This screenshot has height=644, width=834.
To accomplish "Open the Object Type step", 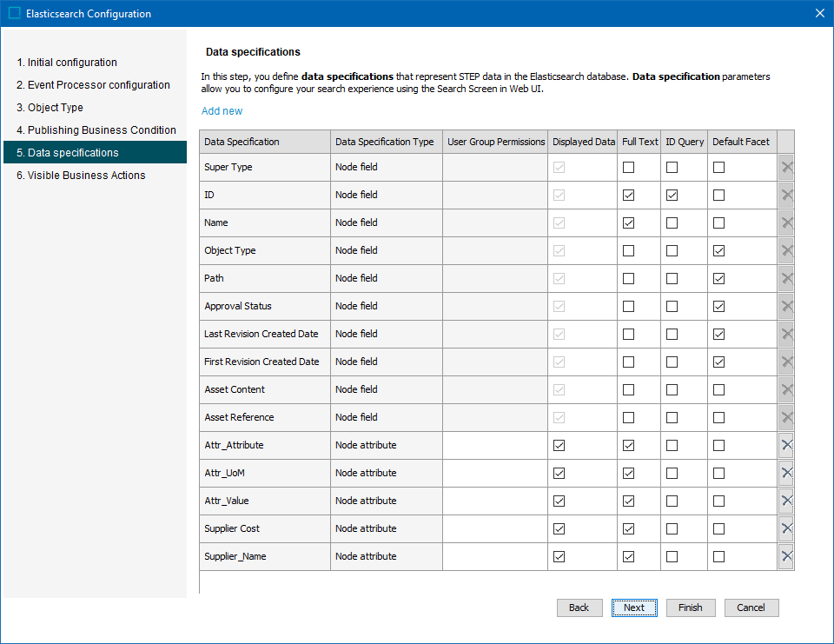I will point(50,108).
